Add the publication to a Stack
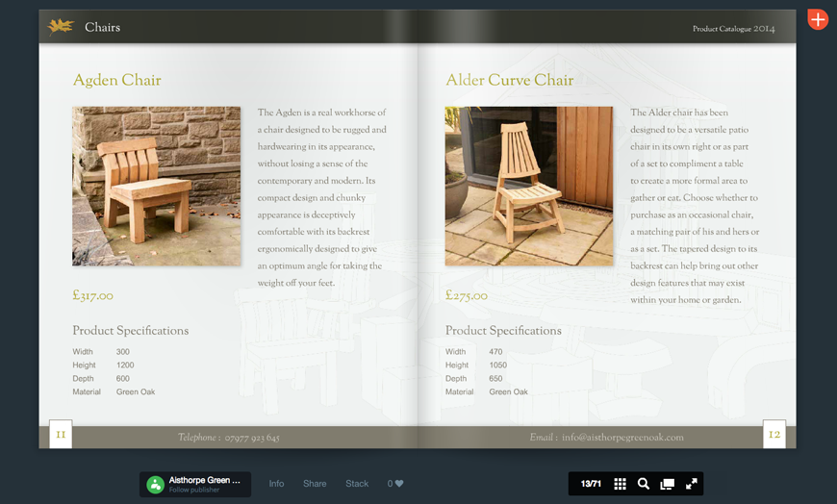Screen dimensions: 837x504 click(x=357, y=484)
